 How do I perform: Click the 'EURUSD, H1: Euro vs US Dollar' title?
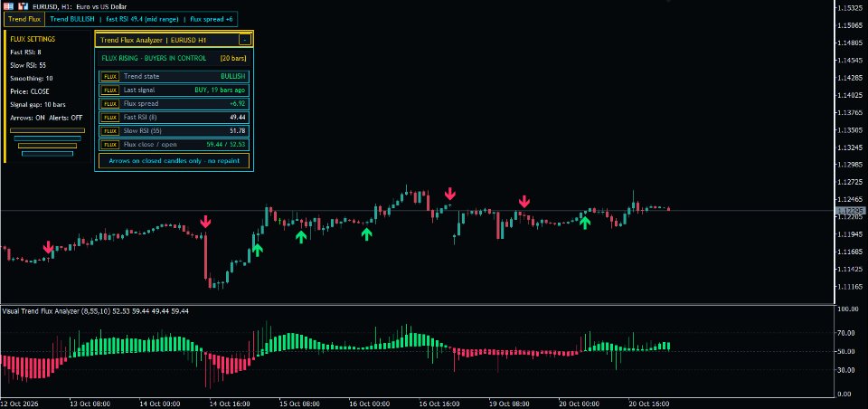80,5
